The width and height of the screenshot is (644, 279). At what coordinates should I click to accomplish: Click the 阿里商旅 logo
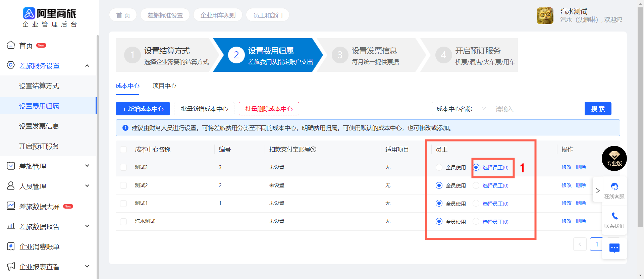click(49, 17)
